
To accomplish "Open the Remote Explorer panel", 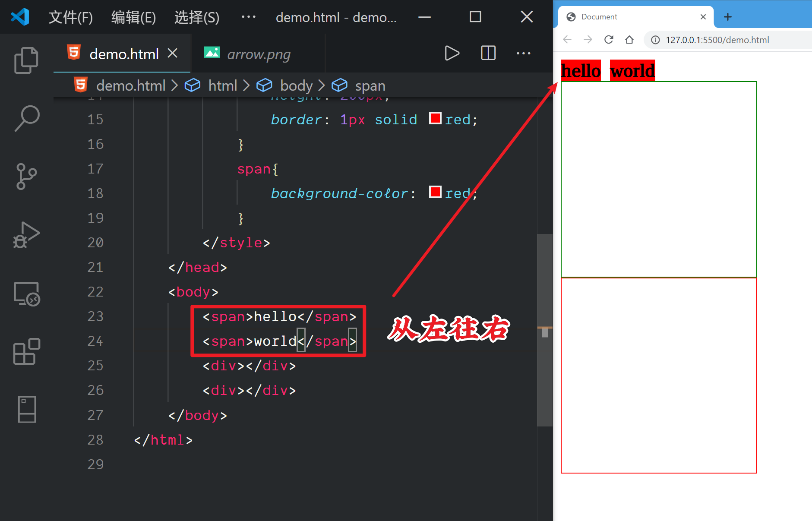I will point(26,294).
